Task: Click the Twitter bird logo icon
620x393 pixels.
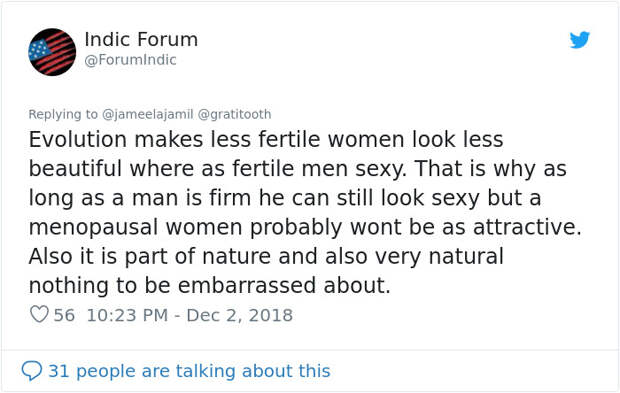Action: [580, 40]
